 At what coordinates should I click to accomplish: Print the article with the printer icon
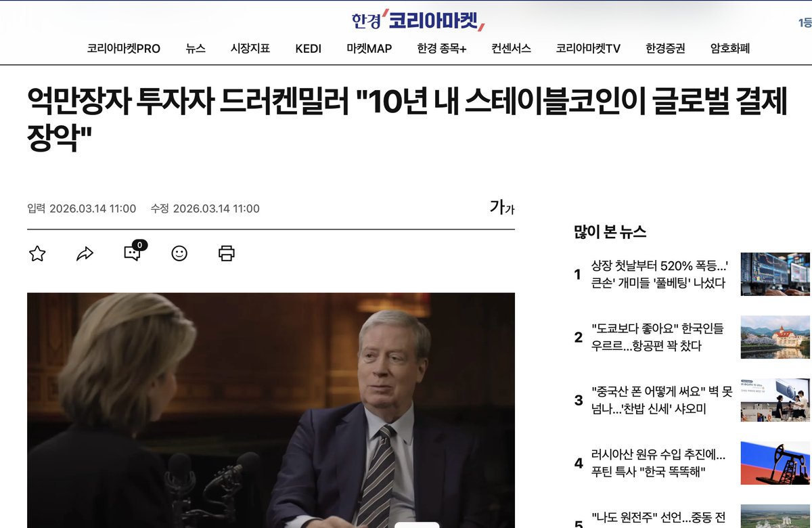coord(227,254)
